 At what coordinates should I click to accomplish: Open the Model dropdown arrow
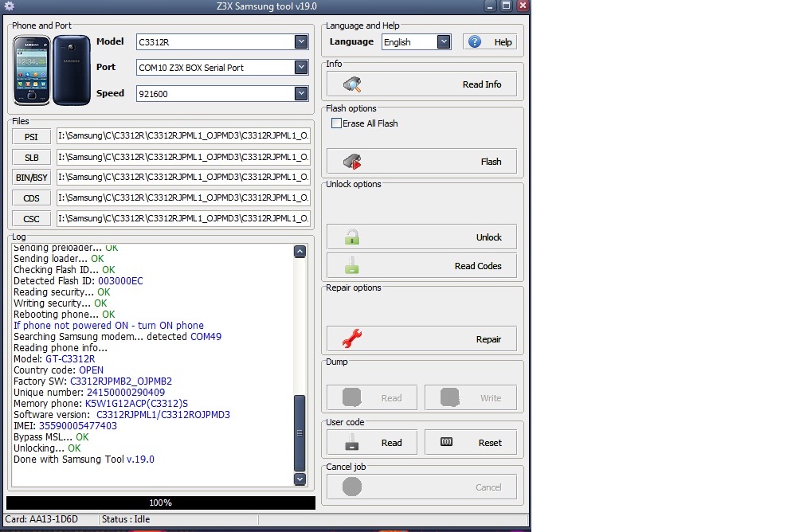click(301, 41)
